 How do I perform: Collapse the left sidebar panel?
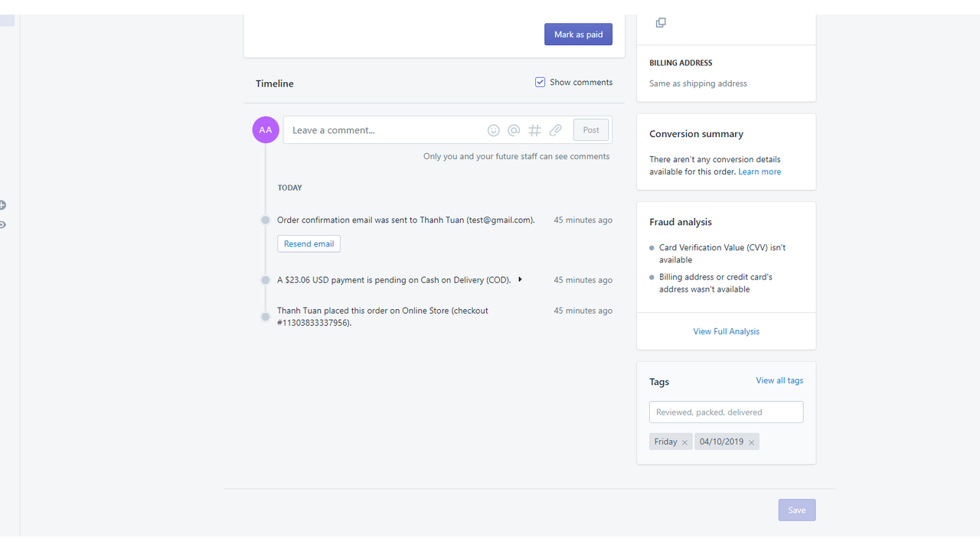3,224
